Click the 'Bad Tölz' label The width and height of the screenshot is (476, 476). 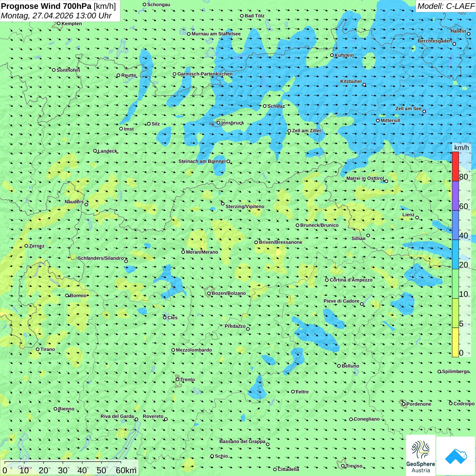(255, 16)
